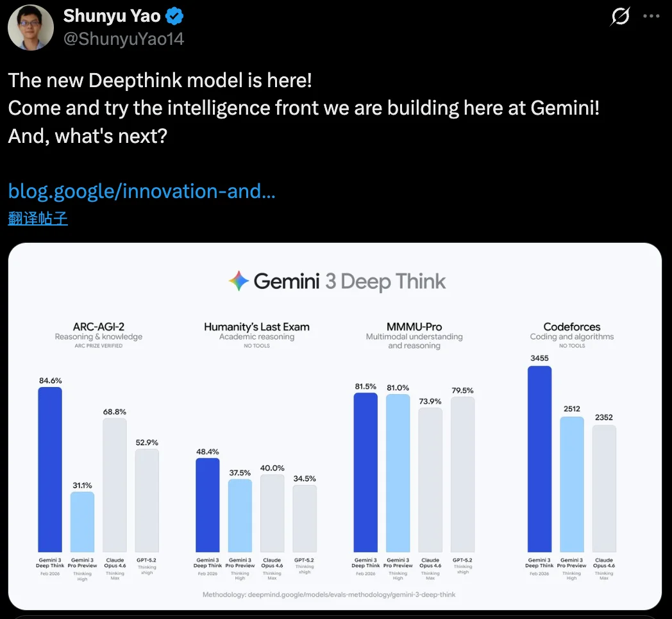The image size is (672, 619).
Task: Open the post options ellipsis menu
Action: pos(651,17)
